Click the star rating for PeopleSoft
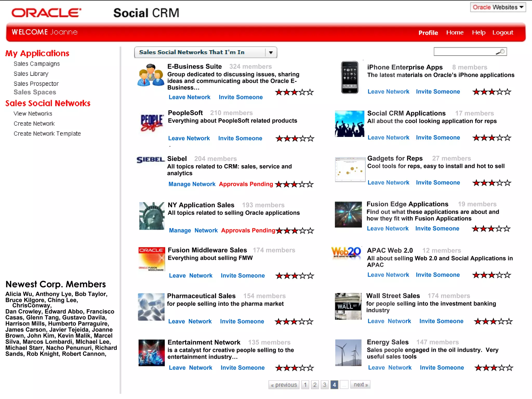The image size is (532, 399). (x=295, y=138)
